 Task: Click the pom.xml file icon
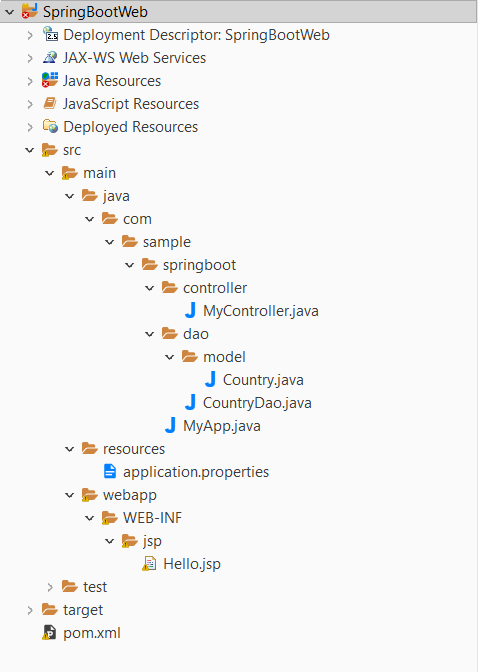(49, 633)
